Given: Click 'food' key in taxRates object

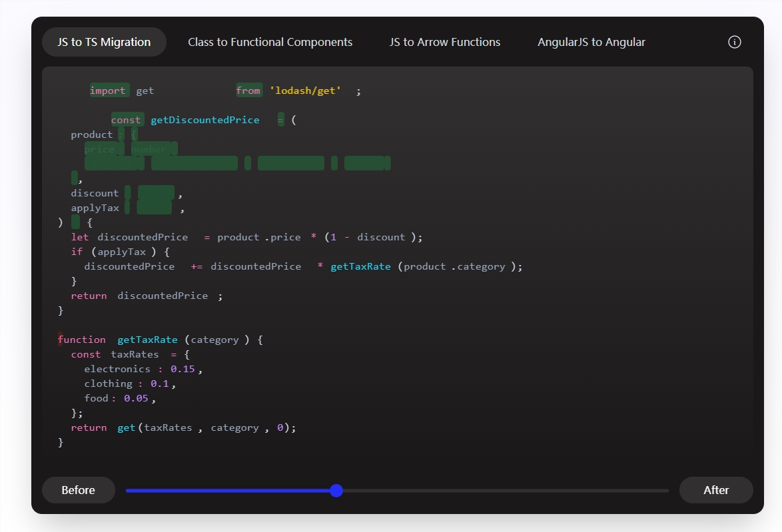Looking at the screenshot, I should click(97, 398).
